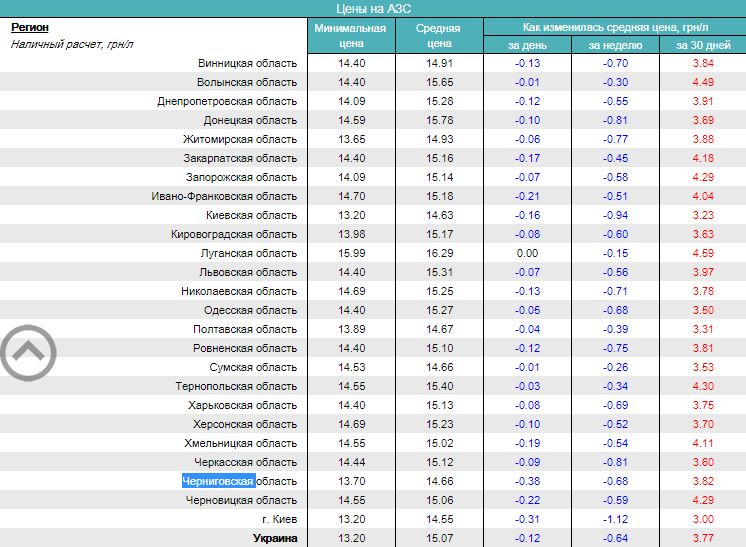
Task: Click the 'г. Киев' row label
Action: (278, 520)
